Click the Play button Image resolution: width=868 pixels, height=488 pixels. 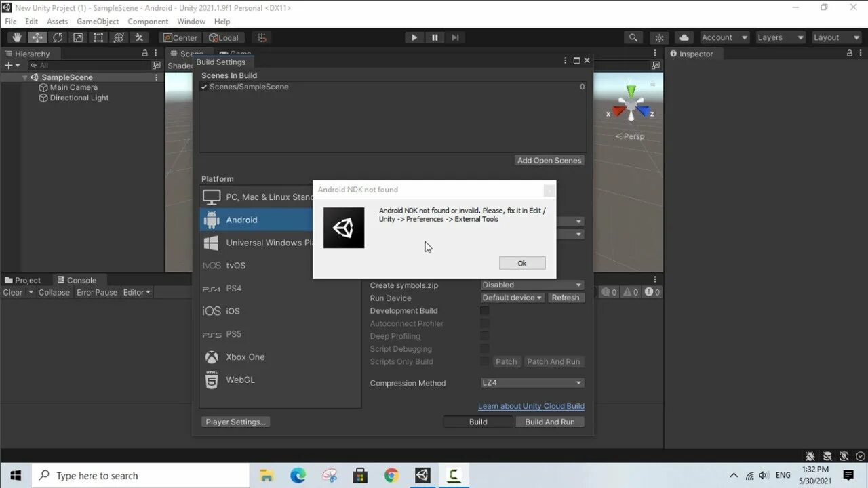coord(414,37)
